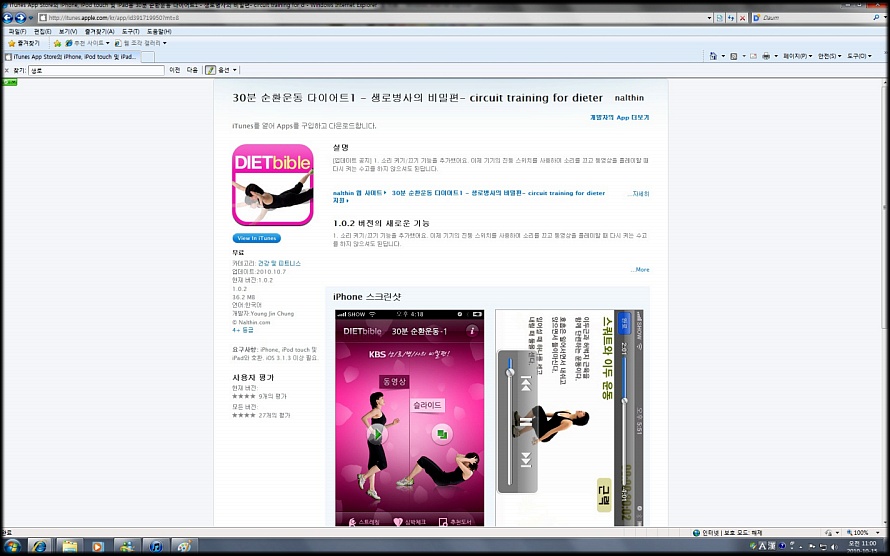Open the 웹 조각 갤러리 dropdown
The height and width of the screenshot is (556, 890).
pos(141,43)
